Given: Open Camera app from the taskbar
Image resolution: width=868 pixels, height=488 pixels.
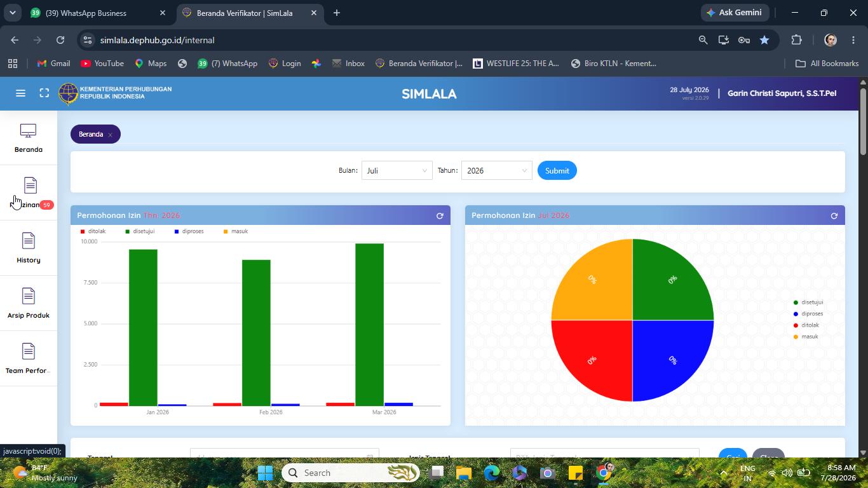Looking at the screenshot, I should coord(547,473).
